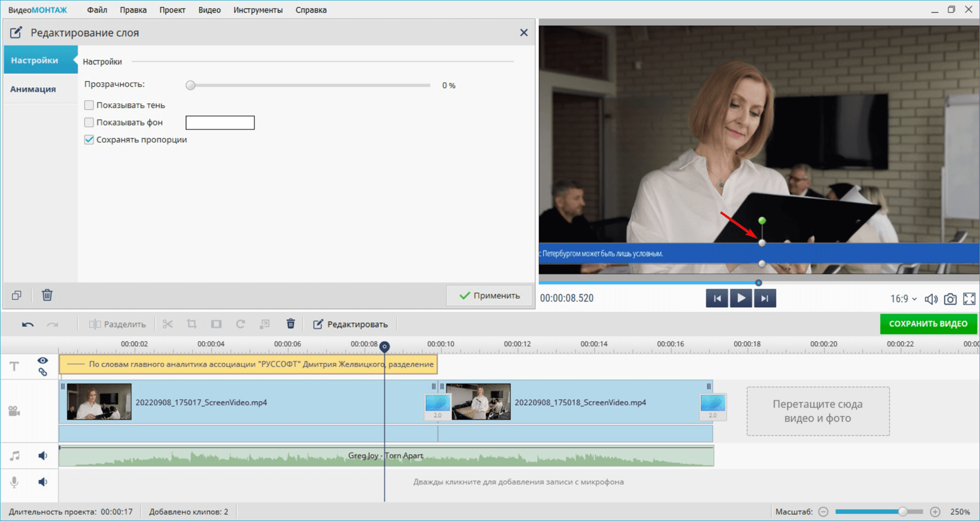
Task: Duplicate layer using the copy icon
Action: point(17,295)
